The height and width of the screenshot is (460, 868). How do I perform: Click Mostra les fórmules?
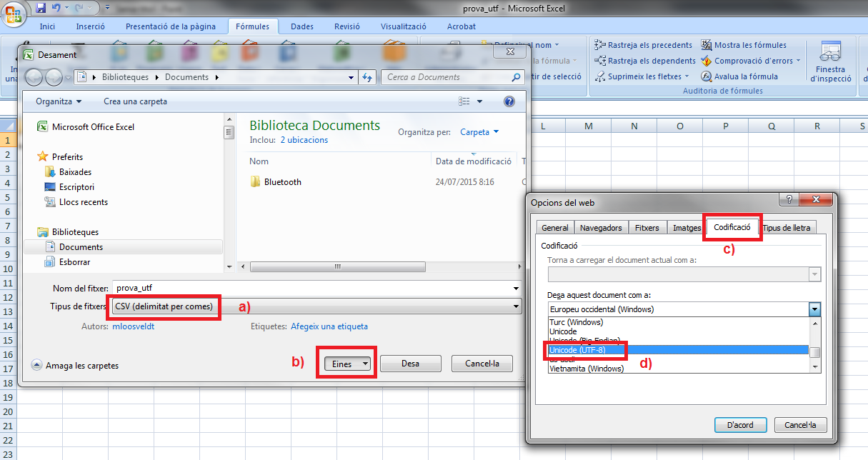point(744,45)
